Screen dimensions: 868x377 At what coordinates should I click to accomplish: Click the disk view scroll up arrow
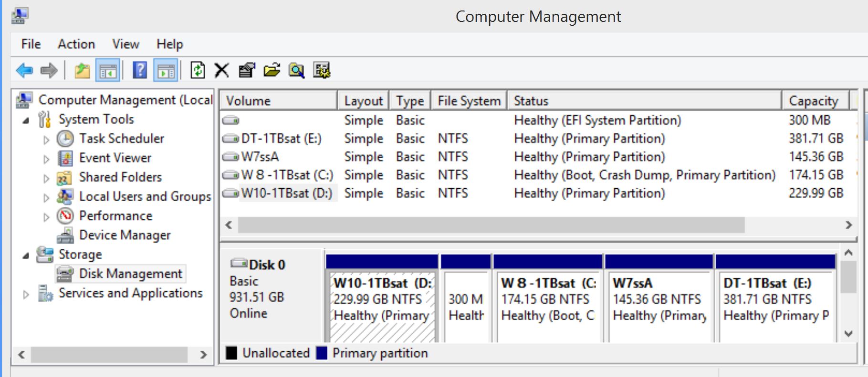pos(848,253)
